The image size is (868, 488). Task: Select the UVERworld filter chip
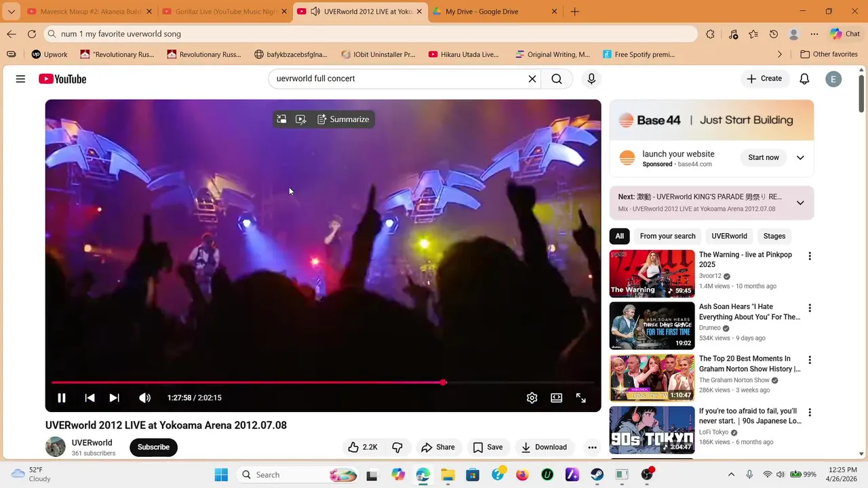(x=729, y=236)
